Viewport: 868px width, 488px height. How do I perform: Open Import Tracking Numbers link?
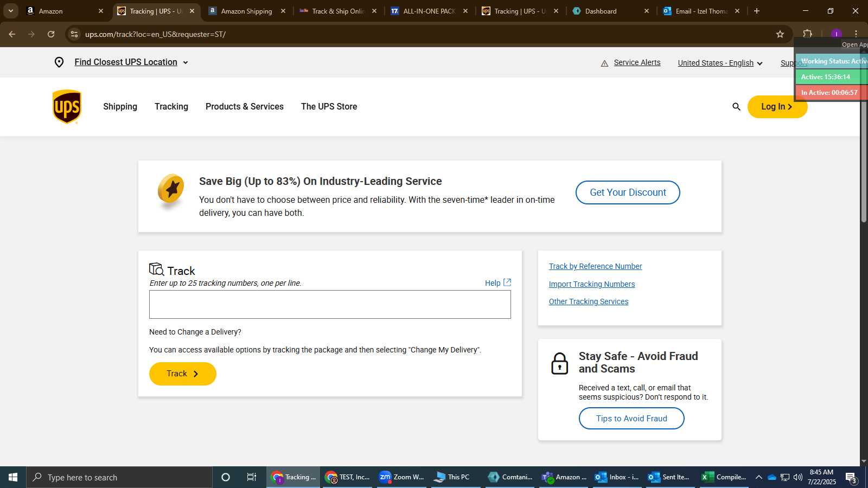(x=591, y=284)
